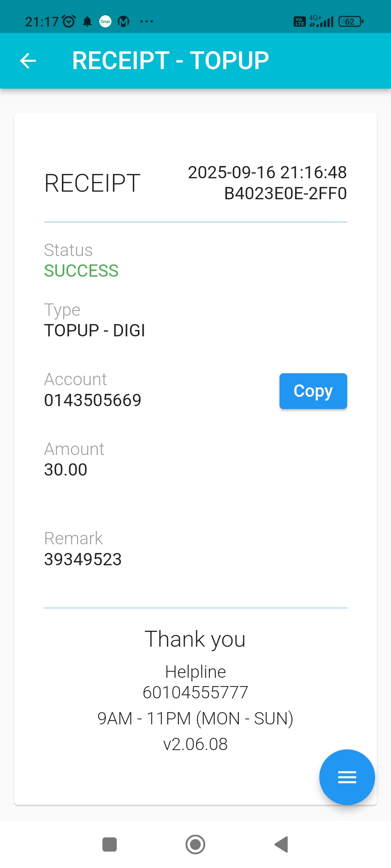Tap the amount value 30.00

coord(66,470)
